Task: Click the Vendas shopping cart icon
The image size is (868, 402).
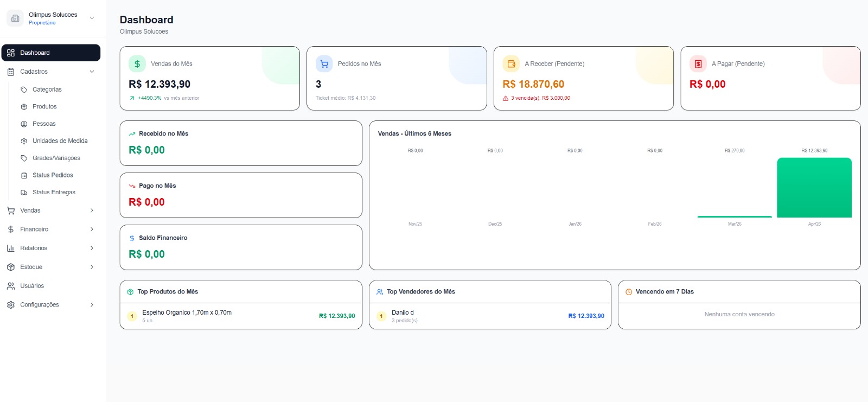Action: tap(11, 210)
